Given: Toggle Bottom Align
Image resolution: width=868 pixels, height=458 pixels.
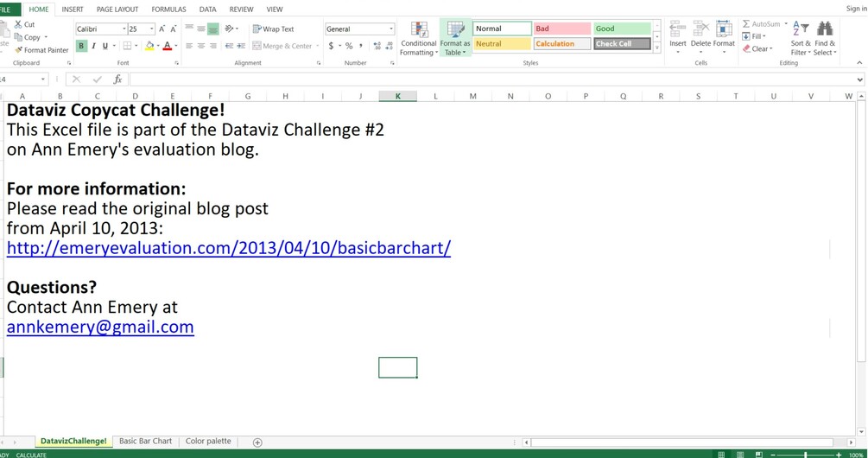Looking at the screenshot, I should pos(213,29).
